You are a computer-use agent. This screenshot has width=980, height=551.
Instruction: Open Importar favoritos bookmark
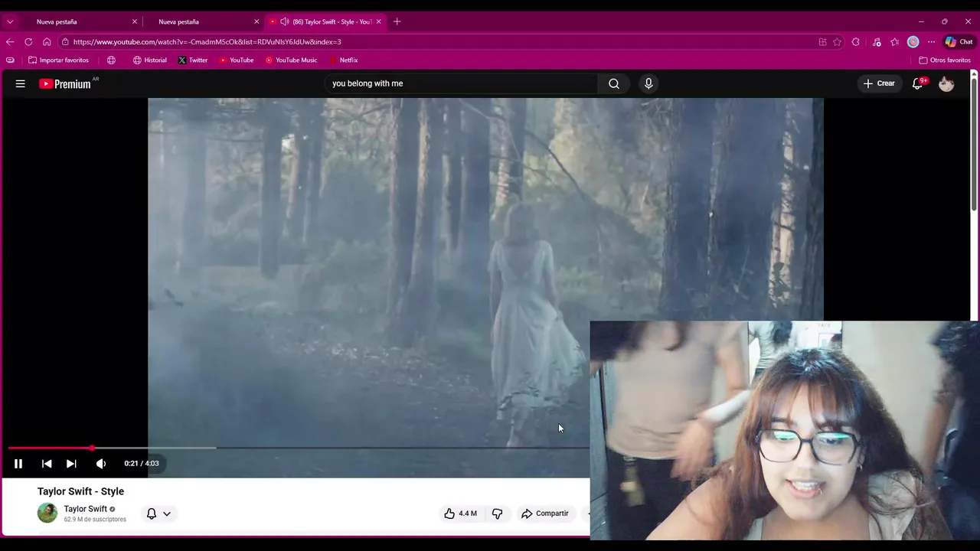click(58, 60)
